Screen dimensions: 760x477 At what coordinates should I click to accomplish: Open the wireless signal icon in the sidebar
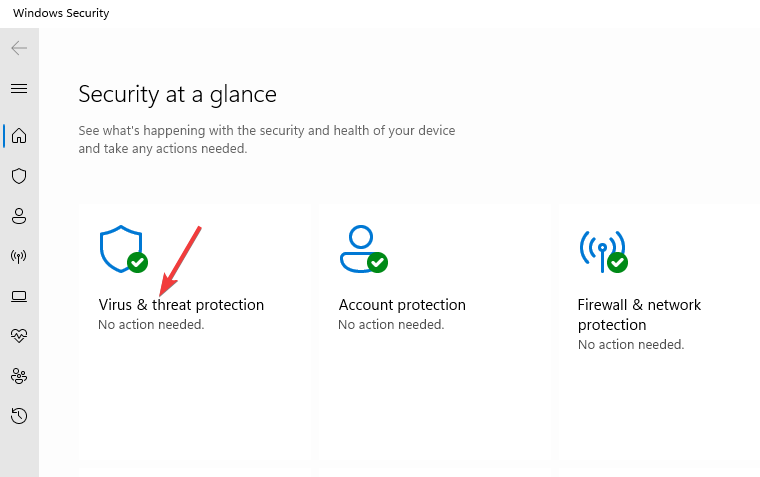(x=19, y=256)
